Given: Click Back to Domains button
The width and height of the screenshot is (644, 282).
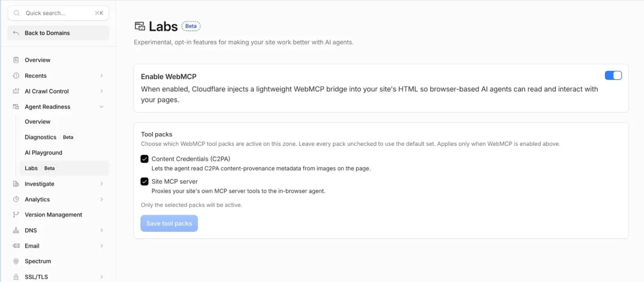Looking at the screenshot, I should 59,33.
